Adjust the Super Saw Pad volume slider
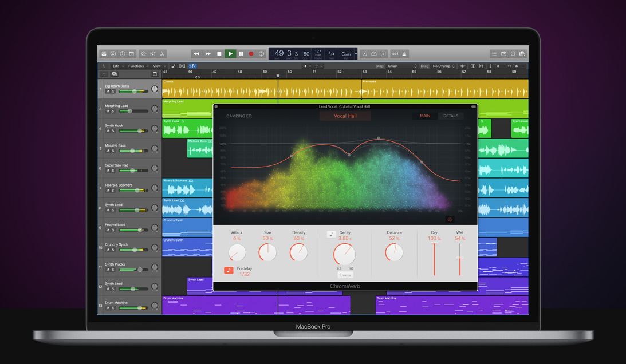This screenshot has height=364, width=626. [x=133, y=171]
